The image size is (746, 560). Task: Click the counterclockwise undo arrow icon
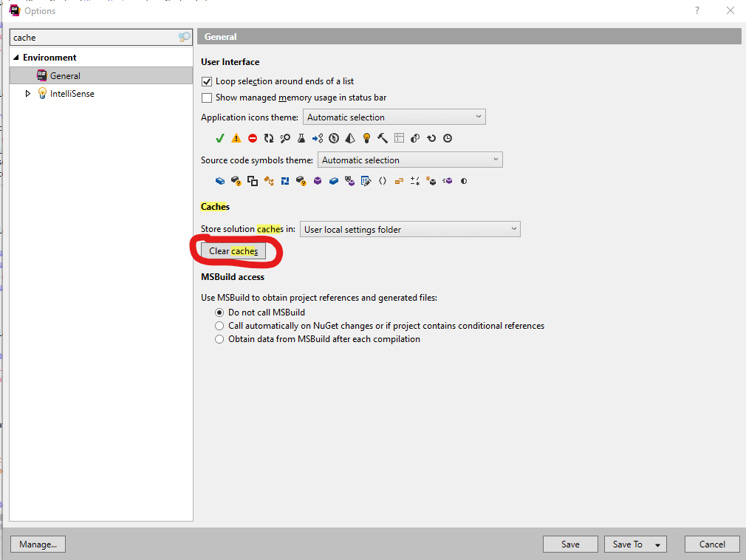(x=431, y=138)
